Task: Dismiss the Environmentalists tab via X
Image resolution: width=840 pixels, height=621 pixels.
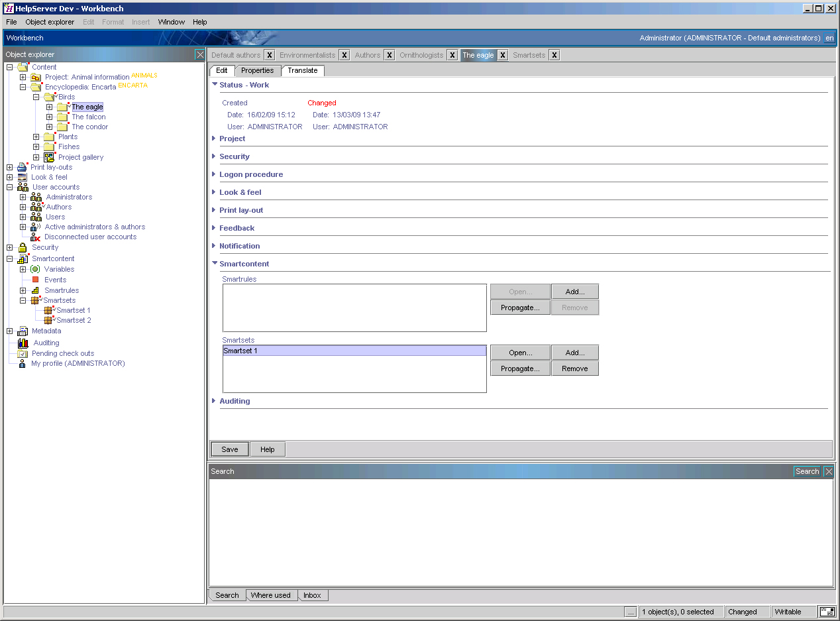Action: [x=342, y=55]
